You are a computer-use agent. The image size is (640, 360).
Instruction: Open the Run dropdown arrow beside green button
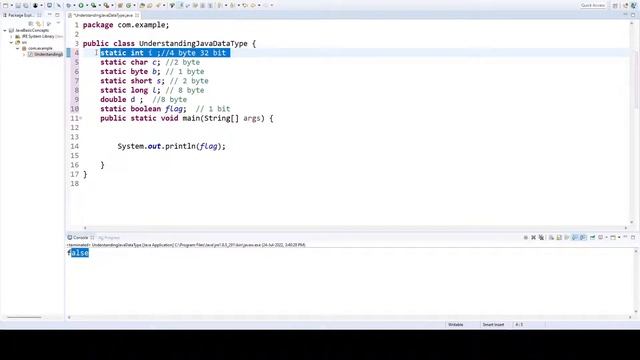(x=87, y=5)
